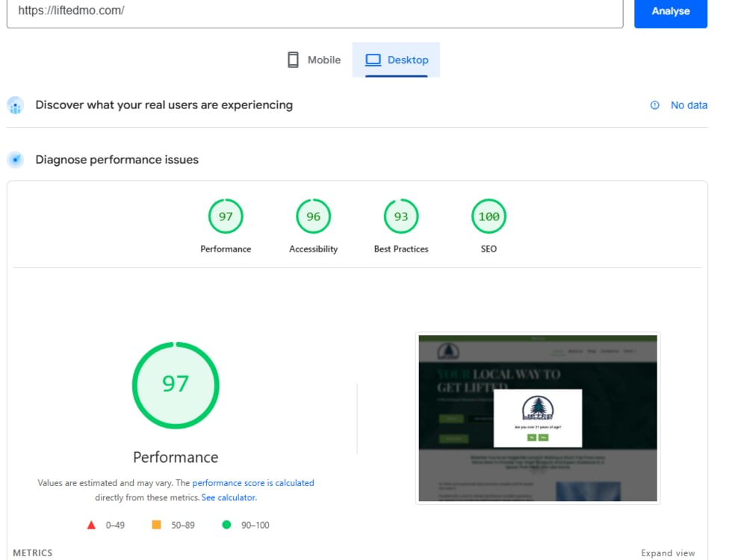Click the Diagnose performance issues icon
Image resolution: width=747 pixels, height=560 pixels.
(15, 160)
